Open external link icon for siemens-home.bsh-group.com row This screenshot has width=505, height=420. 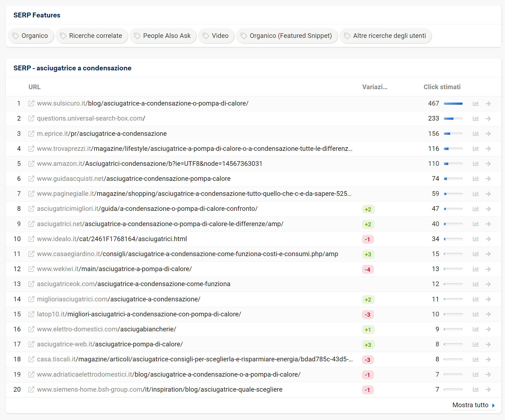pyautogui.click(x=31, y=389)
